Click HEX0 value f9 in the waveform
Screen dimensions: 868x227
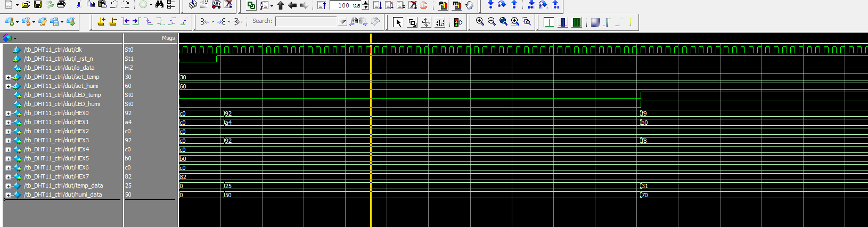pyautogui.click(x=644, y=113)
